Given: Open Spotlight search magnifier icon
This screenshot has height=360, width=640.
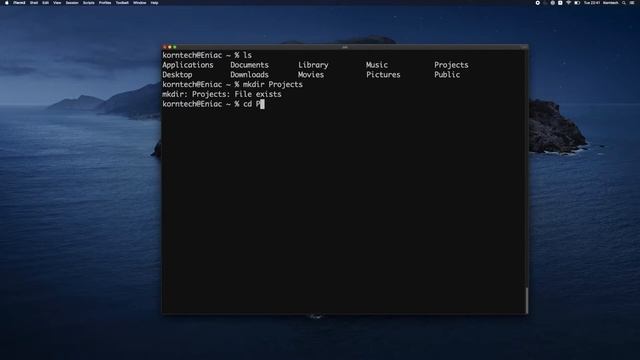Looking at the screenshot, I should click(x=624, y=3).
